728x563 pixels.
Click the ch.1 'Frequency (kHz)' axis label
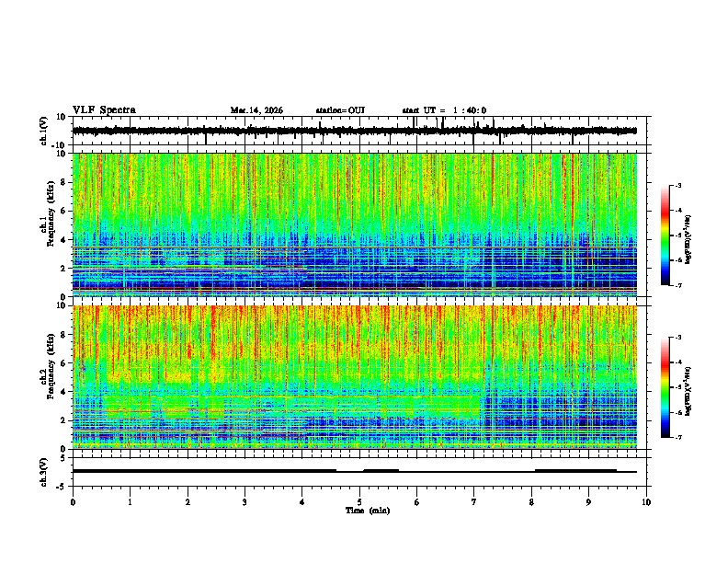51,213
